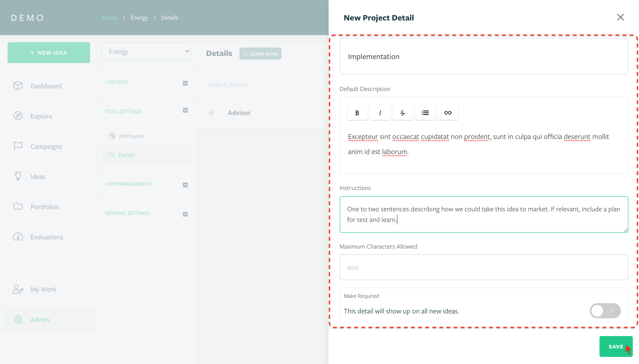This screenshot has width=639, height=364.
Task: Open the Advisor detail row
Action: coord(262,113)
